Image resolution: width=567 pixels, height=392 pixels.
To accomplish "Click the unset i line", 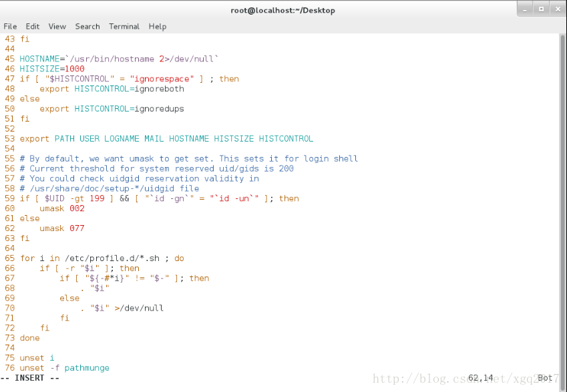I will pos(37,358).
